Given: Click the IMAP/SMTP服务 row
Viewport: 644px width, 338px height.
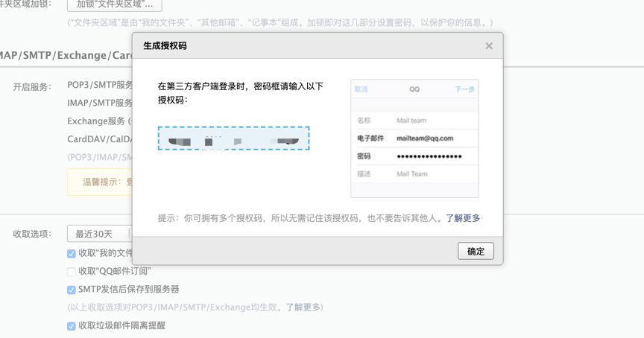Looking at the screenshot, I should [x=100, y=103].
